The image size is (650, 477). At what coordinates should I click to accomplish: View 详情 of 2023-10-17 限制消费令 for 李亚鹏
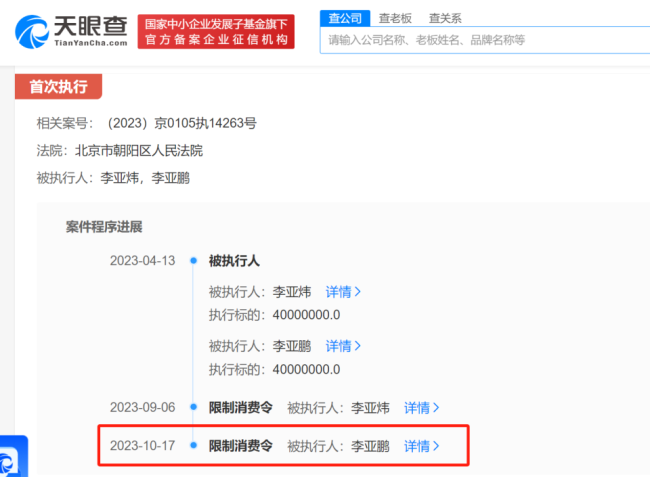(x=421, y=446)
